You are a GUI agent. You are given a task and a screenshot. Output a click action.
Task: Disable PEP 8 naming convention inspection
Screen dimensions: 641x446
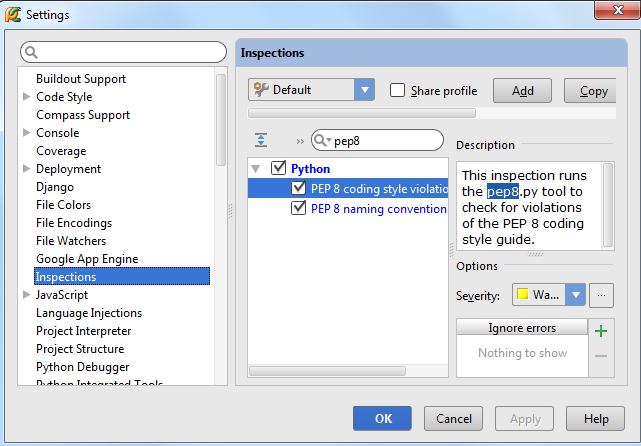coord(298,209)
